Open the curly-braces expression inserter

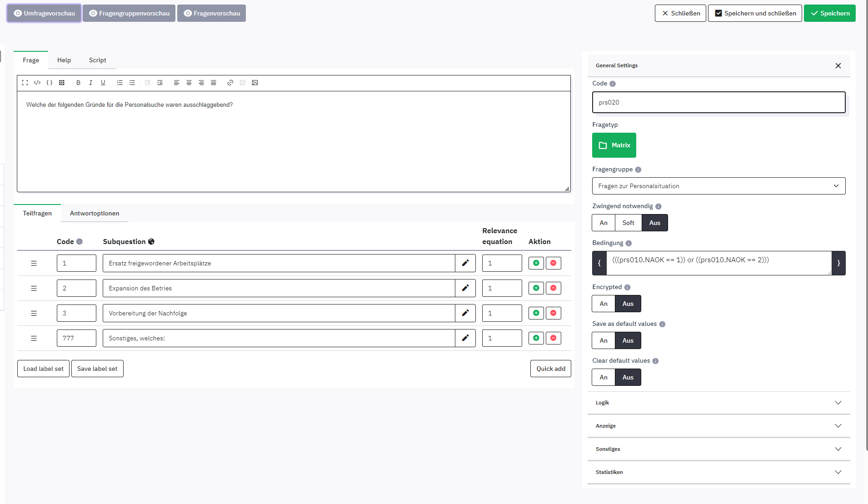[50, 83]
